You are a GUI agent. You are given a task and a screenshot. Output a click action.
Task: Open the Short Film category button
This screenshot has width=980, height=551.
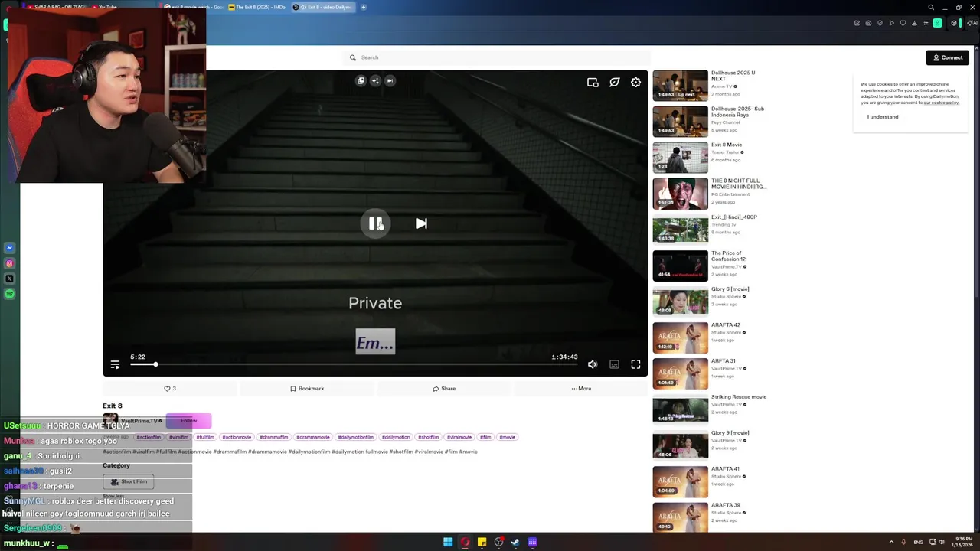coord(129,481)
